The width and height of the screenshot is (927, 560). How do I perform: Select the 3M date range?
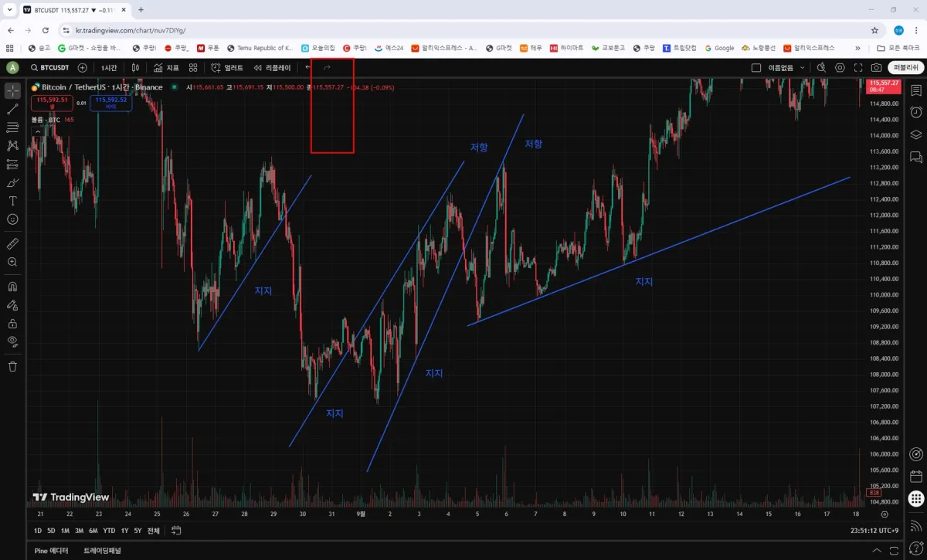tap(79, 531)
